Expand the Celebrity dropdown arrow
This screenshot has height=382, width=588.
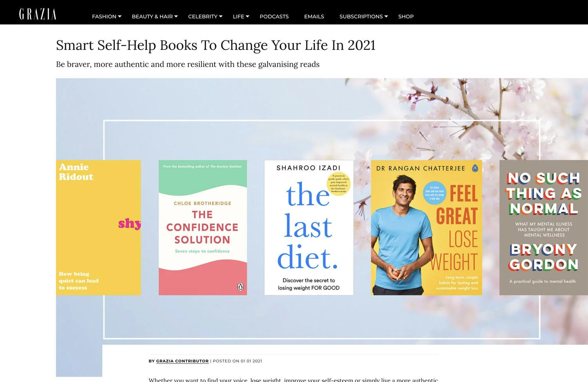coord(221,16)
